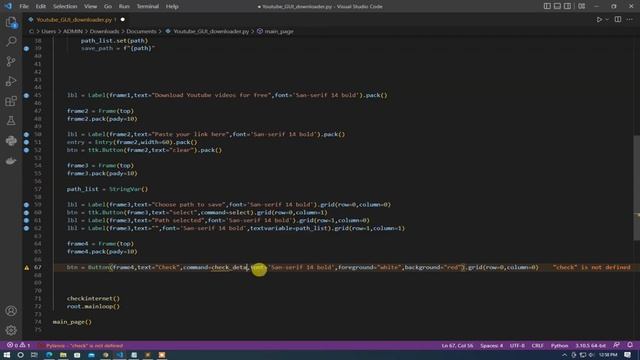The width and height of the screenshot is (640, 360).
Task: Click the warning triangle on line 67
Action: [27, 268]
